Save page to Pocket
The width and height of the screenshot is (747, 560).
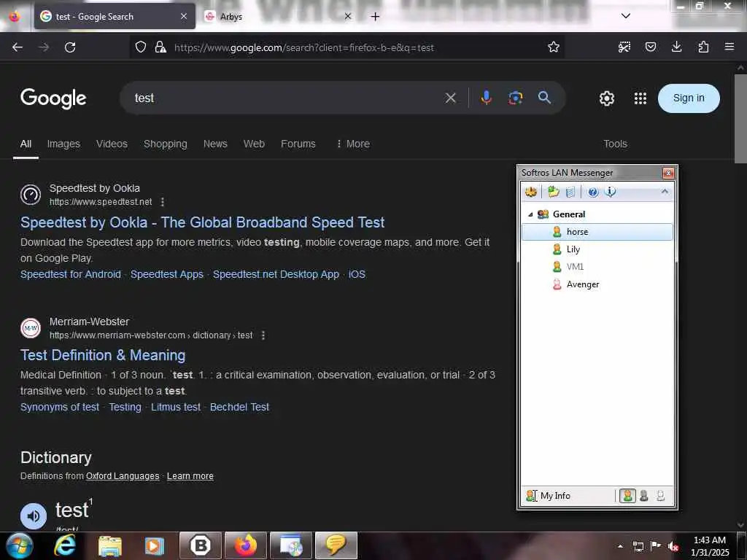click(650, 47)
